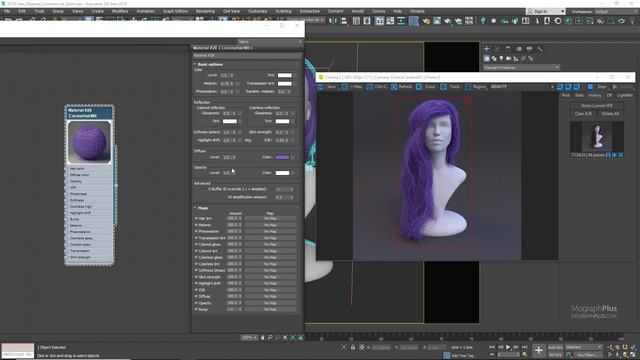
Task: Toggle the IOR map checkbox
Action: point(196,290)
